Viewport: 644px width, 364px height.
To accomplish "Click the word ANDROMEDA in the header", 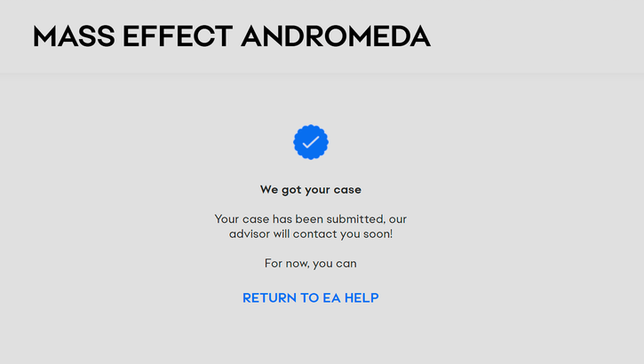I will (x=336, y=36).
